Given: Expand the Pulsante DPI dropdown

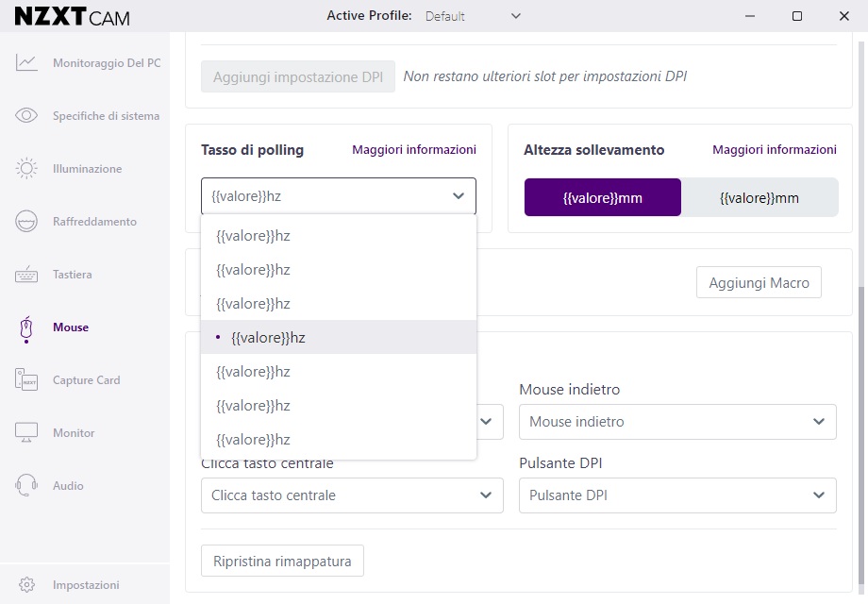Looking at the screenshot, I should (677, 495).
